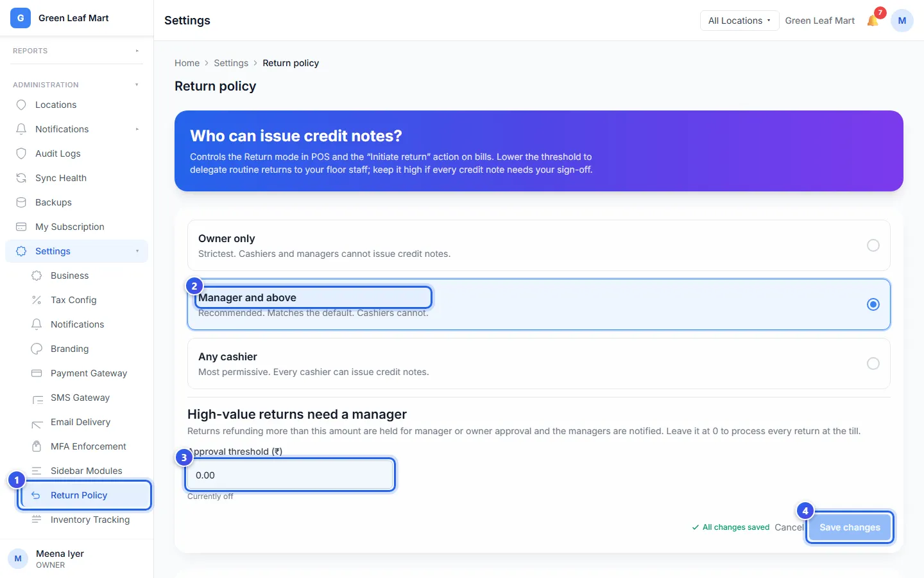Click the "Who can issue credit notes?" heading
The width and height of the screenshot is (924, 578).
coord(296,136)
